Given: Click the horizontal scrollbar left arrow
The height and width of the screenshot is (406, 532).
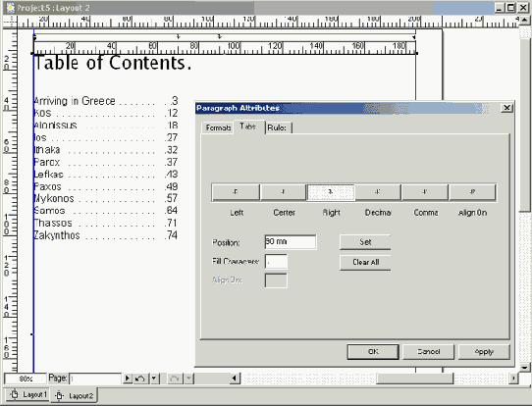Looking at the screenshot, I should pos(235,379).
